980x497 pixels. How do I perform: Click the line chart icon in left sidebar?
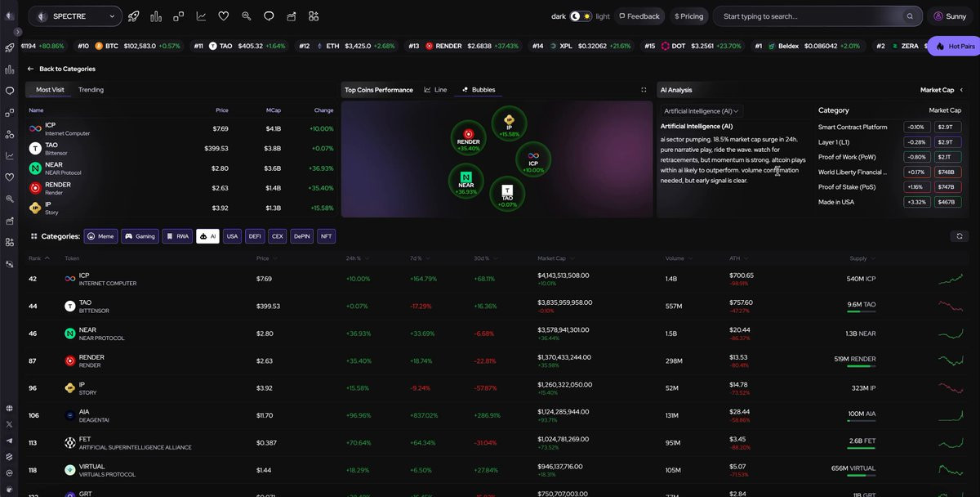(10, 155)
